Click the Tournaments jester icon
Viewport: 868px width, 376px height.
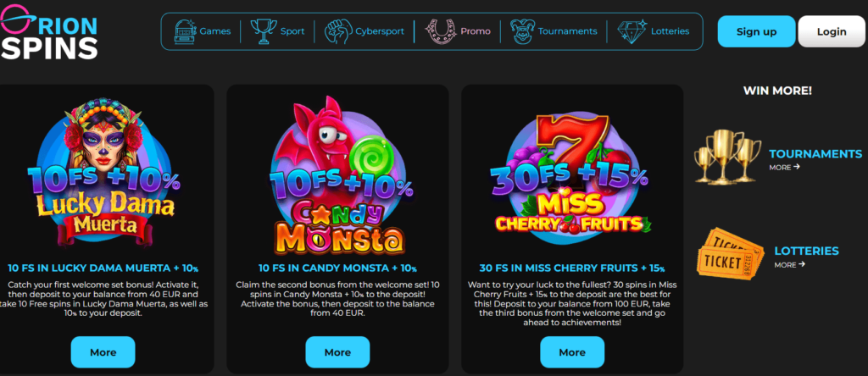pyautogui.click(x=521, y=31)
